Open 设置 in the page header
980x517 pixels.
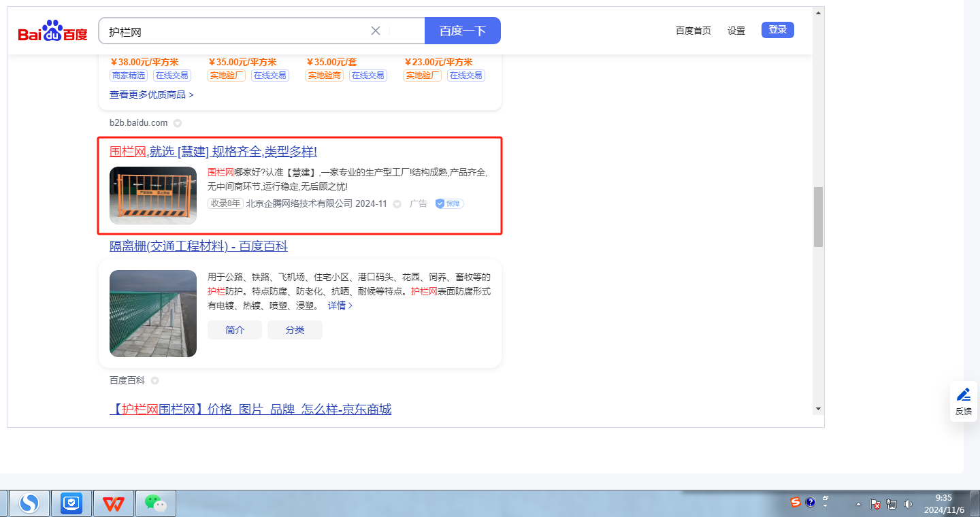[736, 31]
